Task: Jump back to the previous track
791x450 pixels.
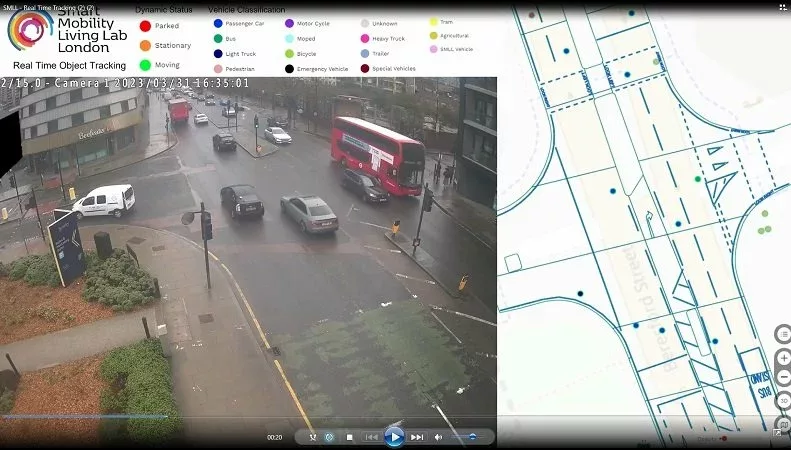Action: point(371,437)
